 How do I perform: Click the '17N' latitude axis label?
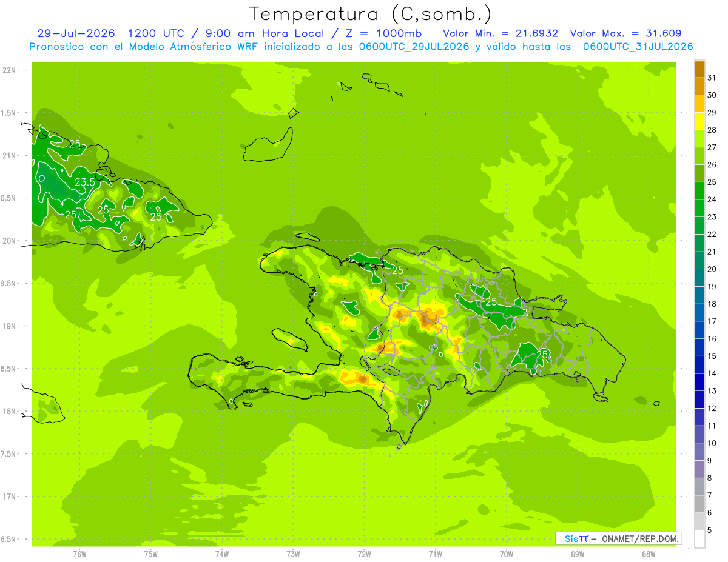pos(10,497)
